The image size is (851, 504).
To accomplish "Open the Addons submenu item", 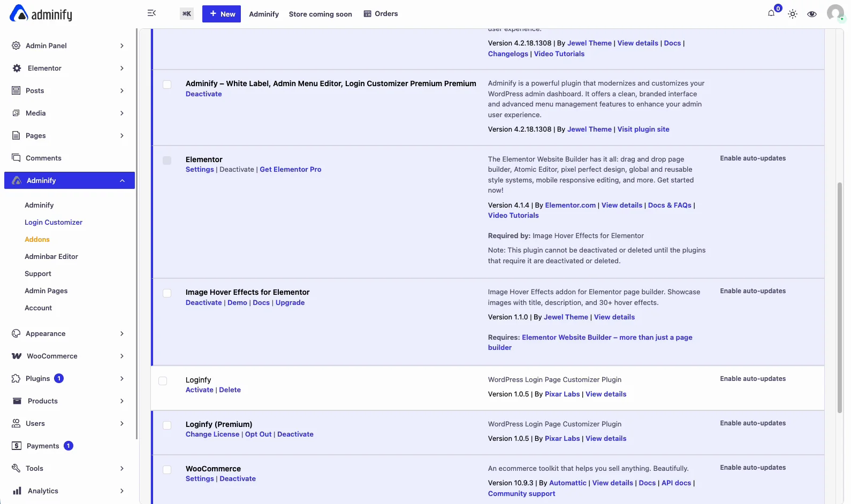I will 37,239.
